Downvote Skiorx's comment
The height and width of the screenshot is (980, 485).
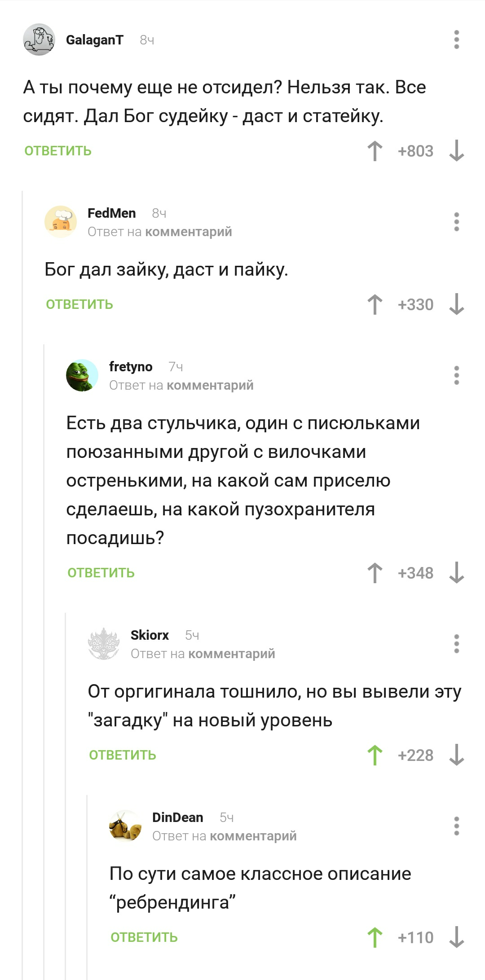(456, 755)
